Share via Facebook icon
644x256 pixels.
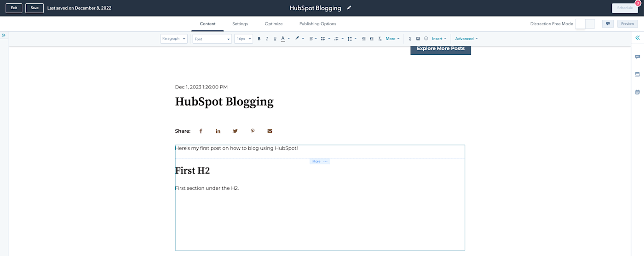click(201, 131)
